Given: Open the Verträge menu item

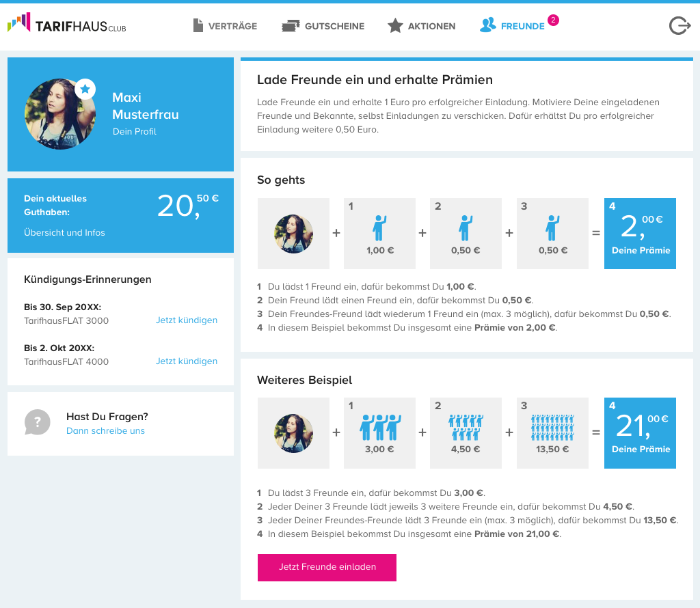Looking at the screenshot, I should click(232, 26).
